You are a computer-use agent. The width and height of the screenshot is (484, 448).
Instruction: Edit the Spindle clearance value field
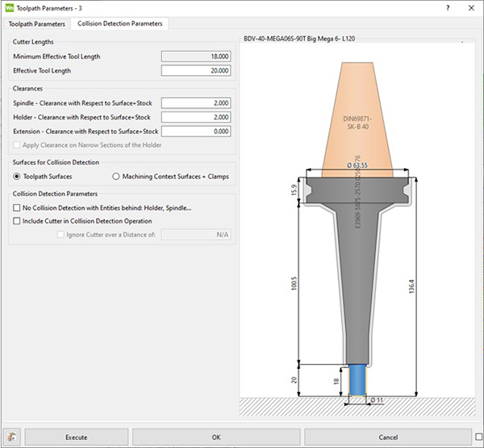[x=197, y=103]
